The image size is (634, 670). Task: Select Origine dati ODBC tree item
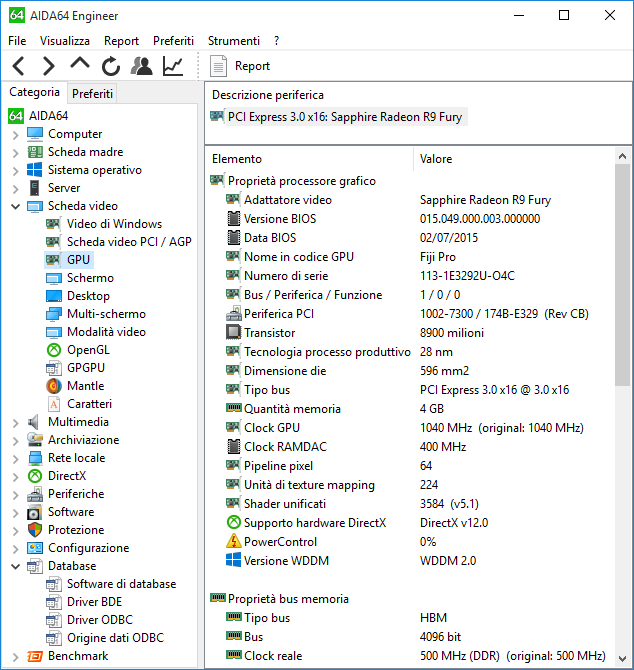click(105, 638)
